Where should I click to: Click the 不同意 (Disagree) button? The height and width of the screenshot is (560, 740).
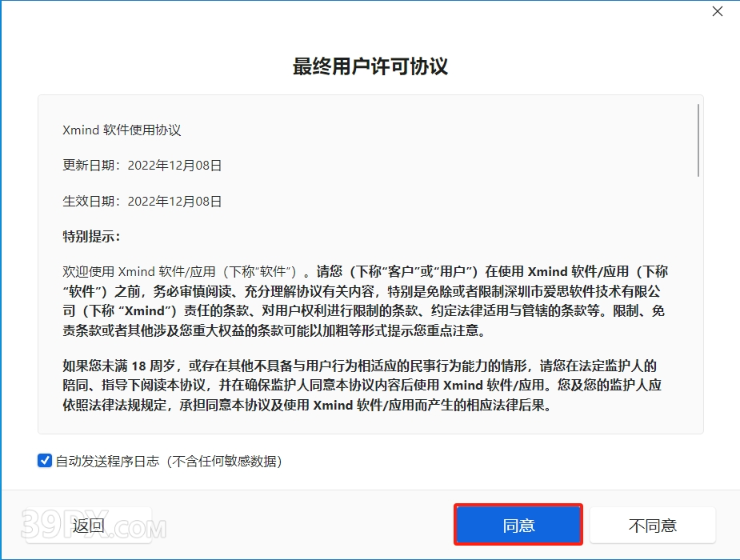[x=653, y=525]
